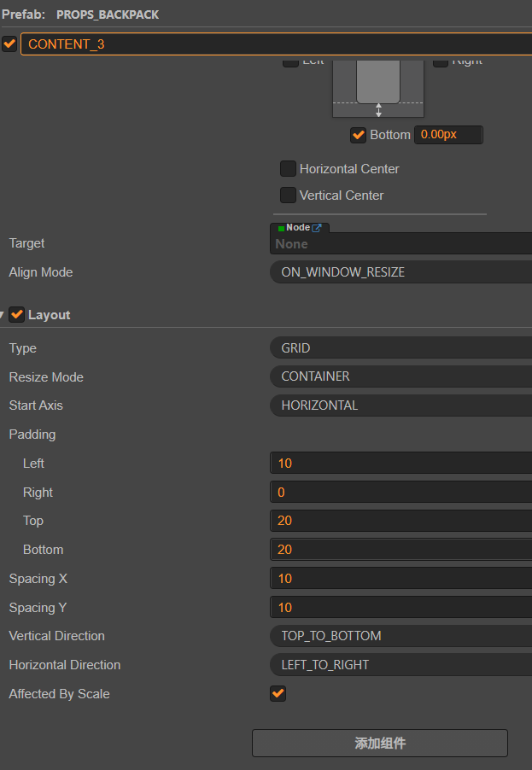
Task: Enable the Vertical Center checkbox
Action: tap(289, 195)
